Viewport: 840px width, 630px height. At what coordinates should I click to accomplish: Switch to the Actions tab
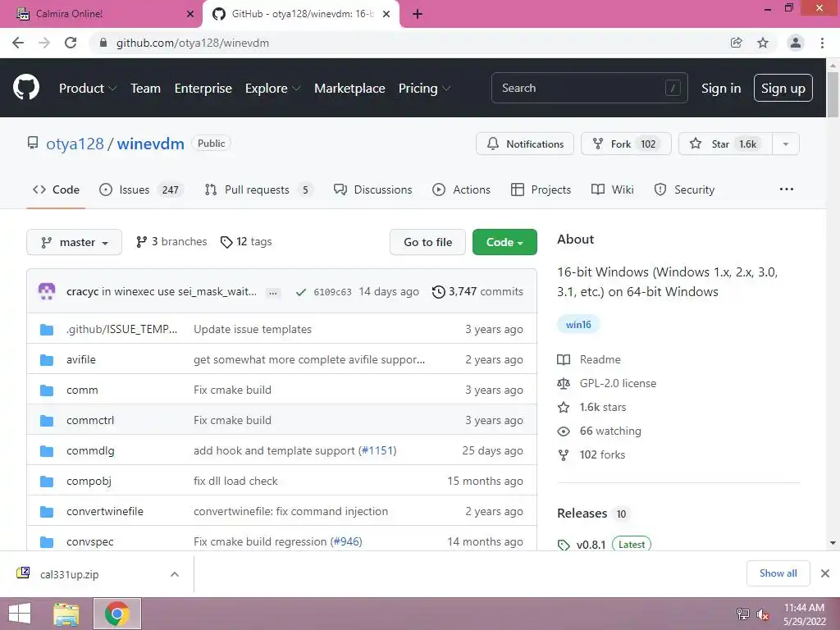461,189
